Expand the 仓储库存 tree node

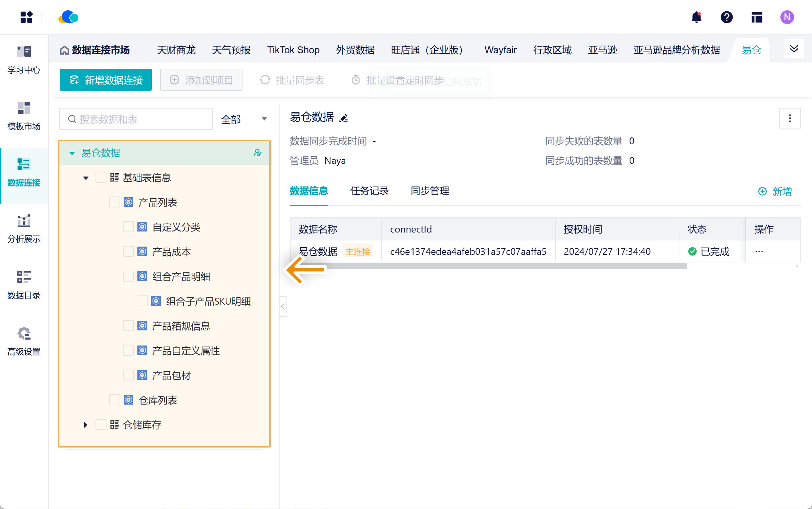coord(86,425)
